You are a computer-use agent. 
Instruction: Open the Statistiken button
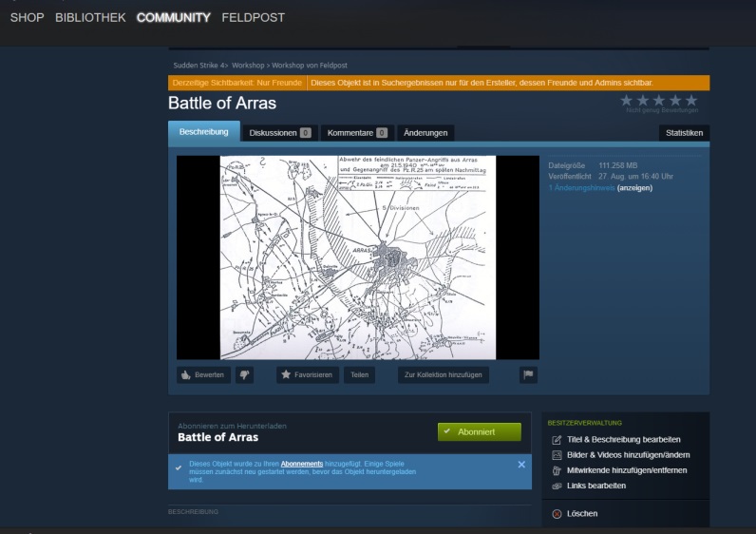point(684,133)
